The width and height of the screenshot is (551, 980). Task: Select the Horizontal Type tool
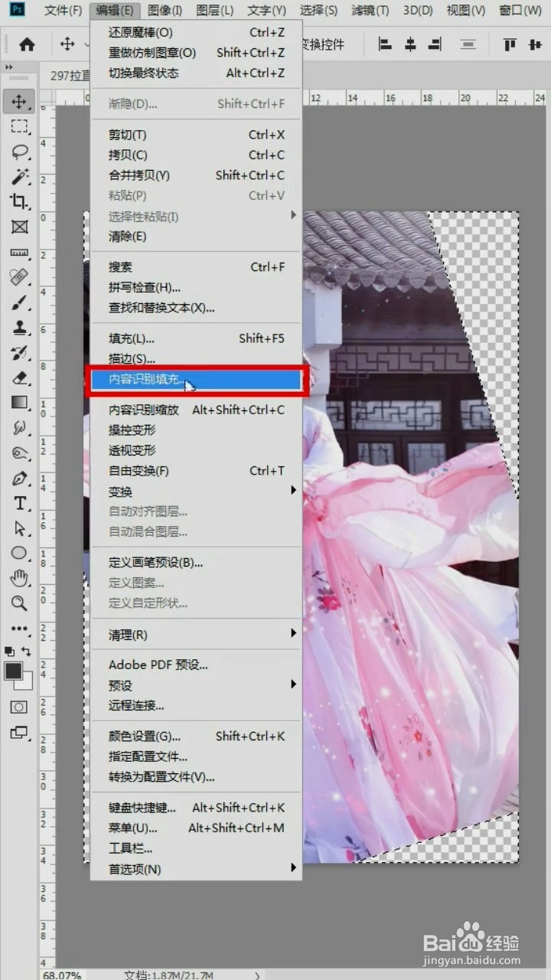pyautogui.click(x=19, y=503)
